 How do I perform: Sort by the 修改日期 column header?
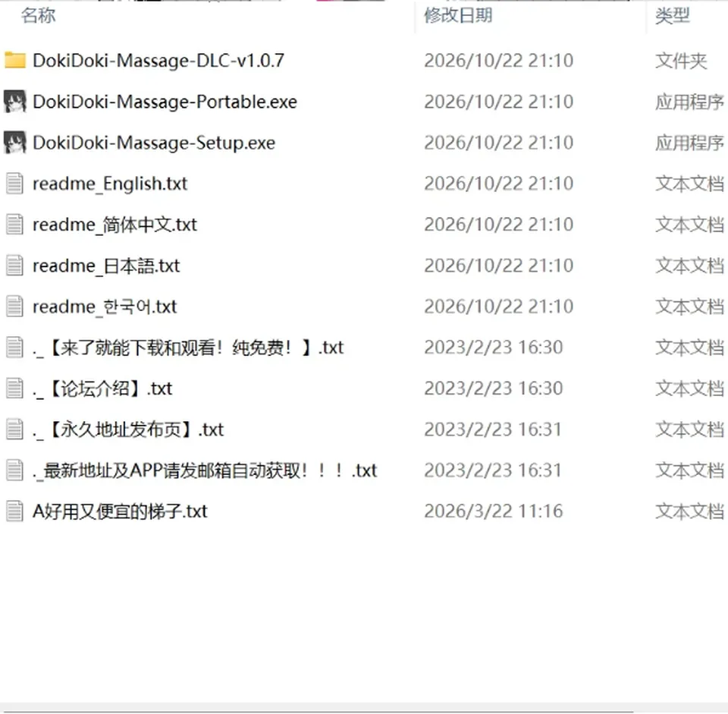tap(458, 16)
